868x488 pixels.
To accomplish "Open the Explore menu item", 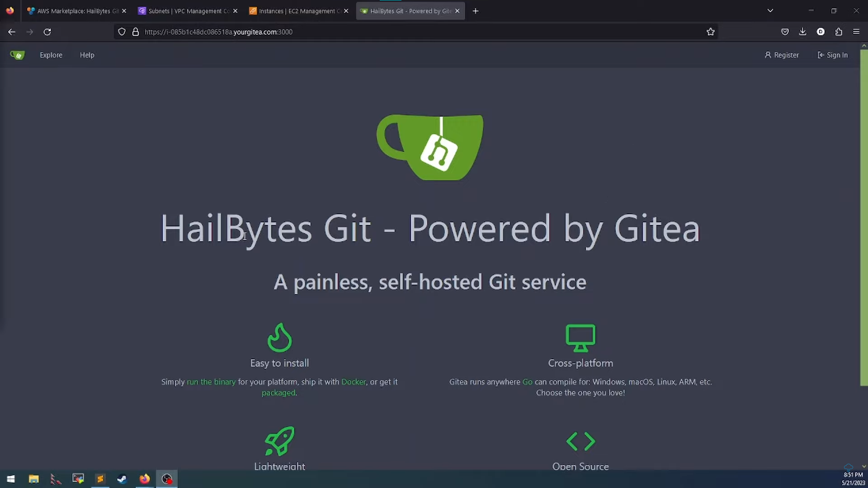I will [x=51, y=55].
